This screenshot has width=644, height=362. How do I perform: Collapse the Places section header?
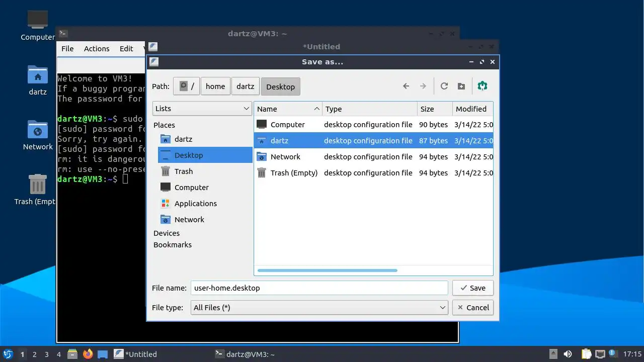[x=165, y=125]
